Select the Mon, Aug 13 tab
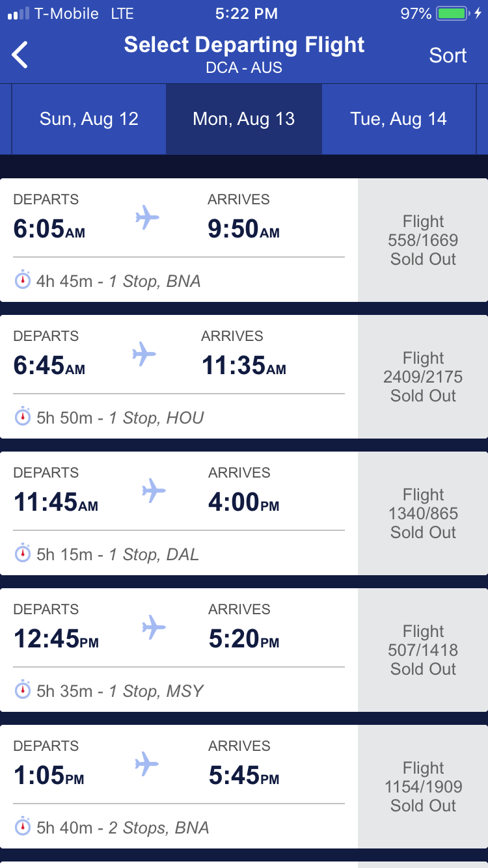Screen dimensions: 488x868 point(244,119)
